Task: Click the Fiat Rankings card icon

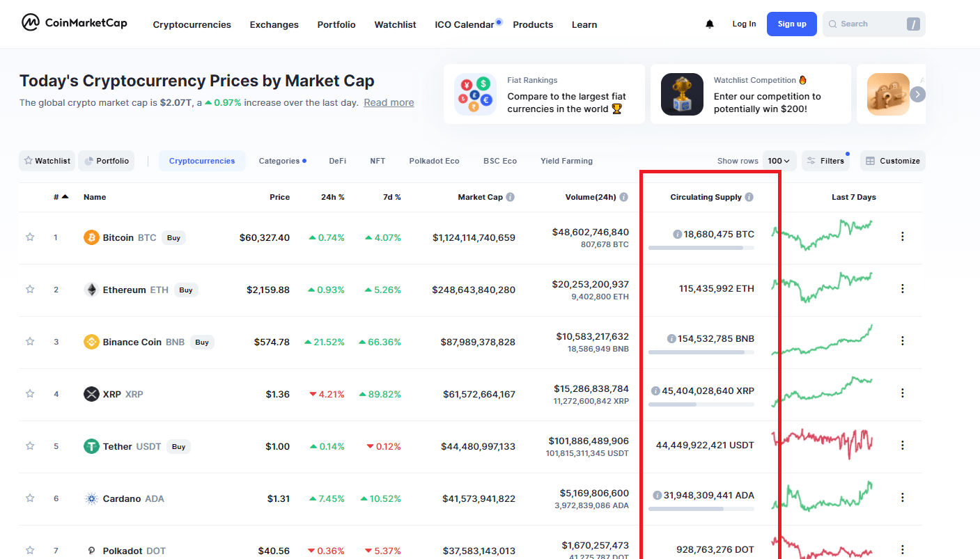Action: (x=475, y=94)
